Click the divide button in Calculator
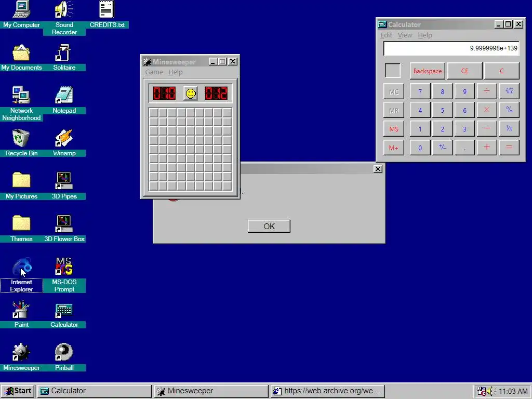The image size is (532, 399). coord(487,91)
